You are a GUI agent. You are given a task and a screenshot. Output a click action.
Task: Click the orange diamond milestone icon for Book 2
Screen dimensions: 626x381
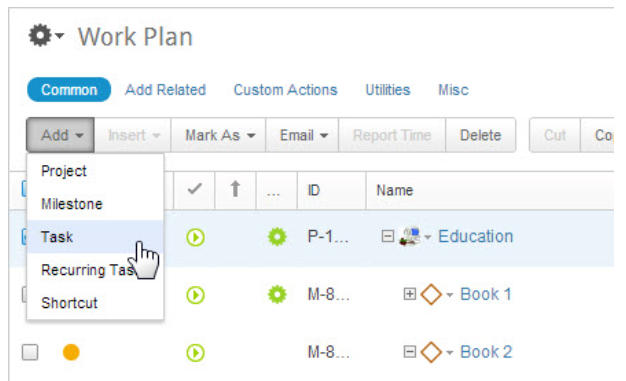click(x=431, y=352)
